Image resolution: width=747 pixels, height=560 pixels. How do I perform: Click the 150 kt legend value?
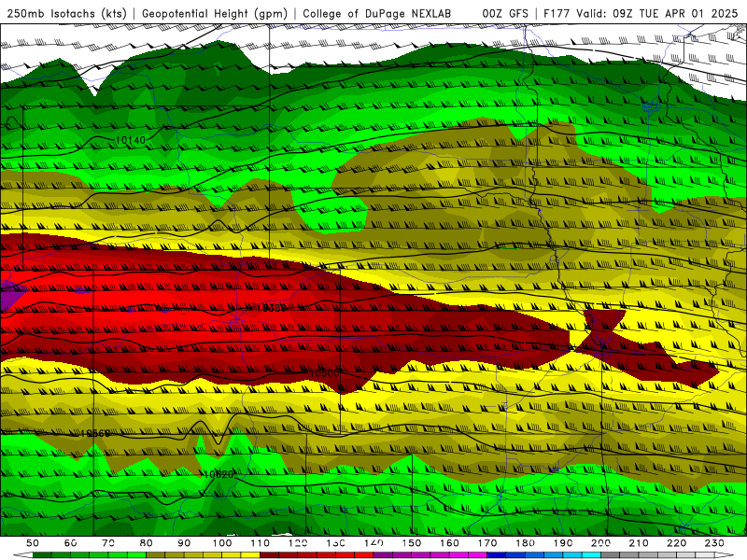[x=412, y=543]
